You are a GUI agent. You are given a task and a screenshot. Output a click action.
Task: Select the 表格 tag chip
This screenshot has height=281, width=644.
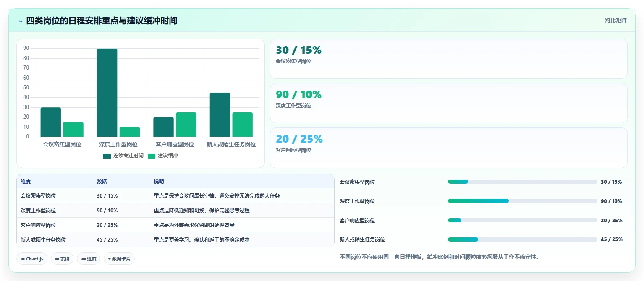tap(62, 259)
